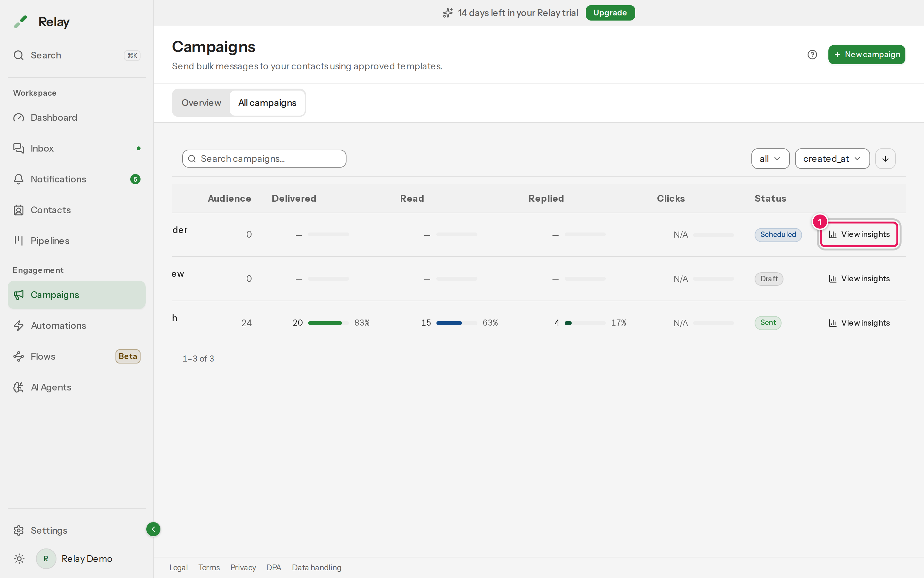Open the created_at sort dropdown

click(832, 159)
